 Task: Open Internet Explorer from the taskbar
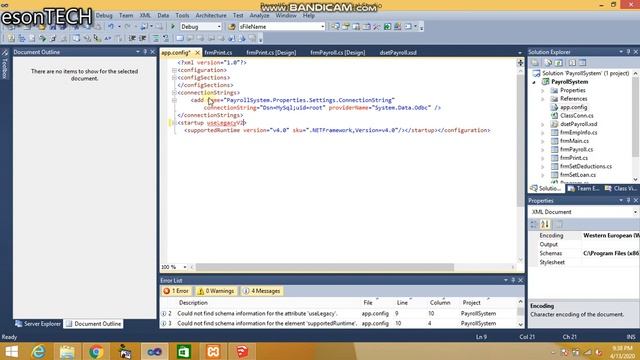[x=39, y=351]
